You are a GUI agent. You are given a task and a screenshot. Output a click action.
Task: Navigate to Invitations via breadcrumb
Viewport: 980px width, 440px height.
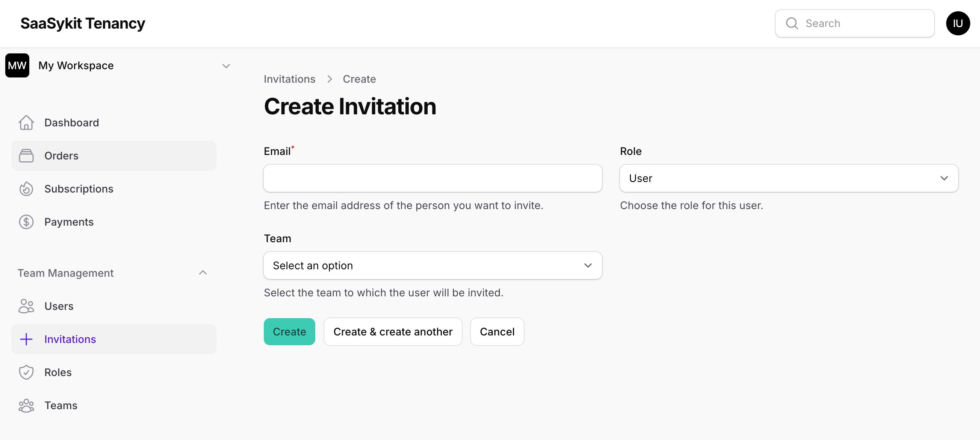[x=289, y=79]
